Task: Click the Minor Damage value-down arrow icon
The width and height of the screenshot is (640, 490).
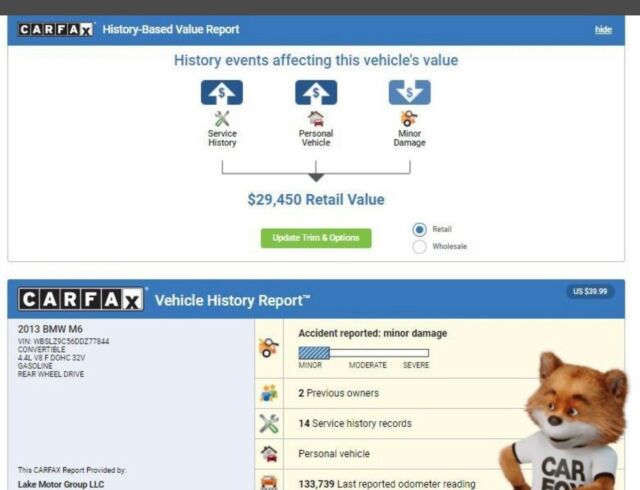Action: coord(409,92)
